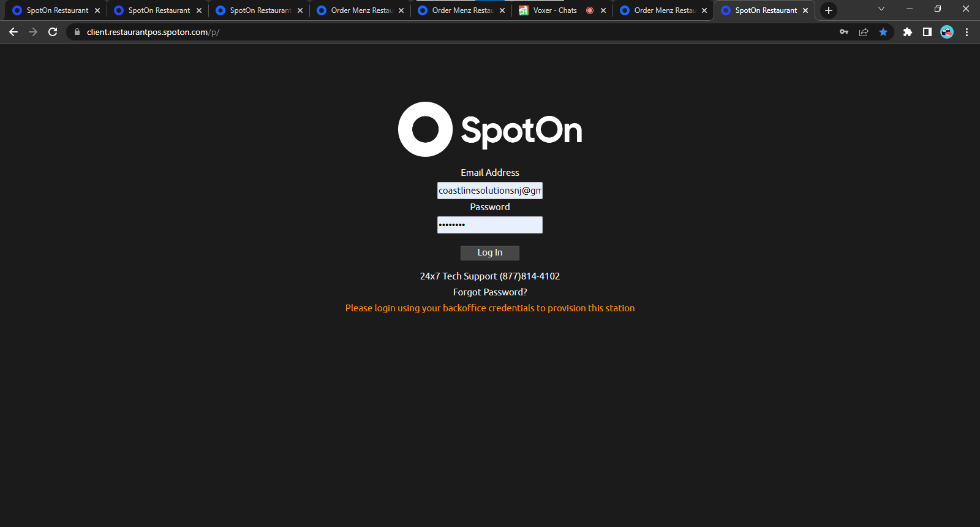Click the address bar URL

153,32
